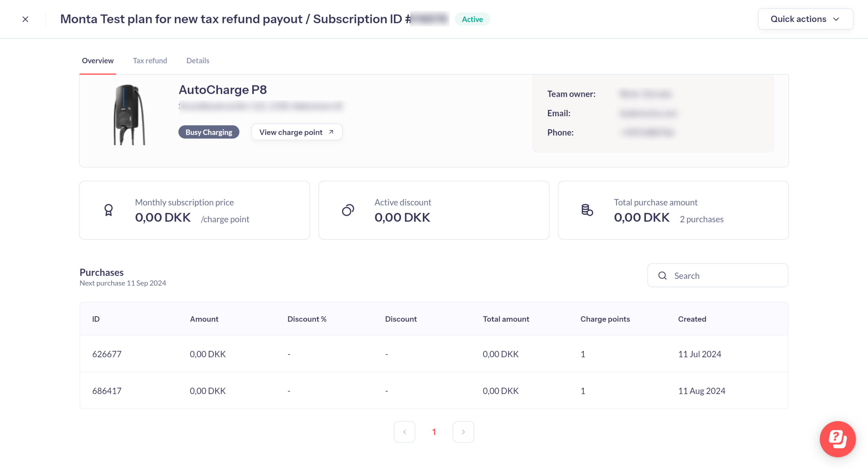Open the help chat bubble icon
The height and width of the screenshot is (469, 868).
point(837,439)
